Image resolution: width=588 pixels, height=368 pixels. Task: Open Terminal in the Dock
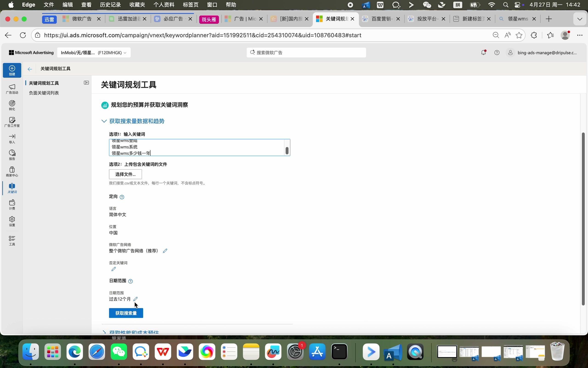click(x=339, y=352)
